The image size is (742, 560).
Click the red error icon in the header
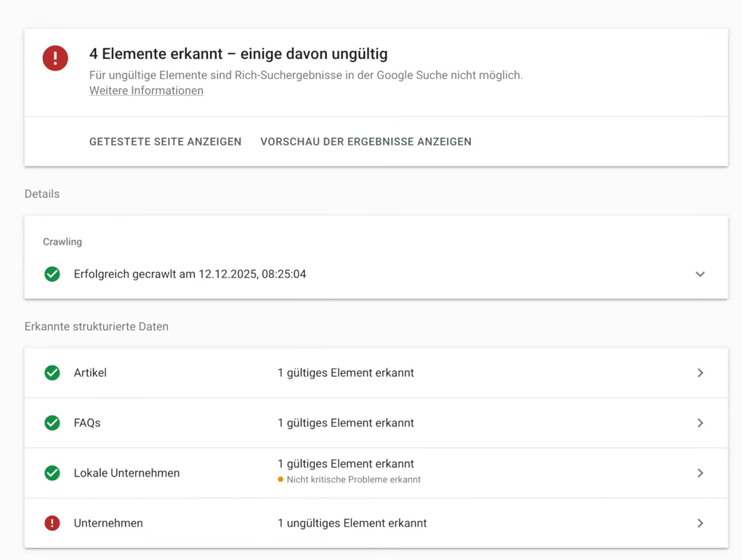tap(55, 58)
